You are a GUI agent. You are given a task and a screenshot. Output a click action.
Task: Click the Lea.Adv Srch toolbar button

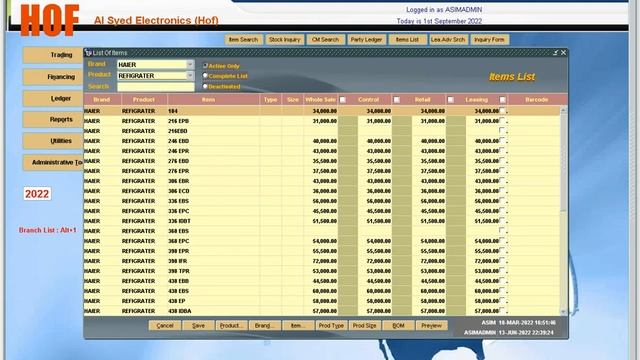448,40
